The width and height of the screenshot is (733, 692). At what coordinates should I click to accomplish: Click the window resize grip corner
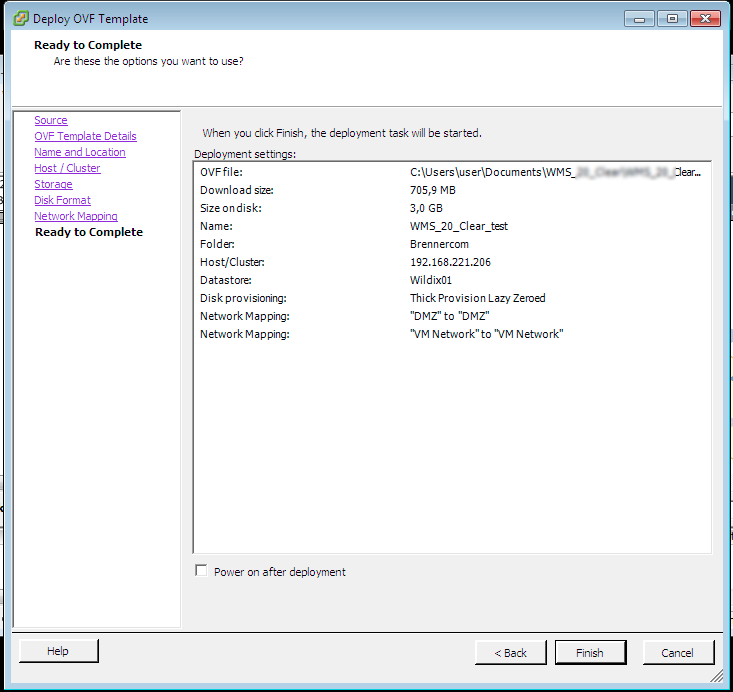[x=716, y=675]
